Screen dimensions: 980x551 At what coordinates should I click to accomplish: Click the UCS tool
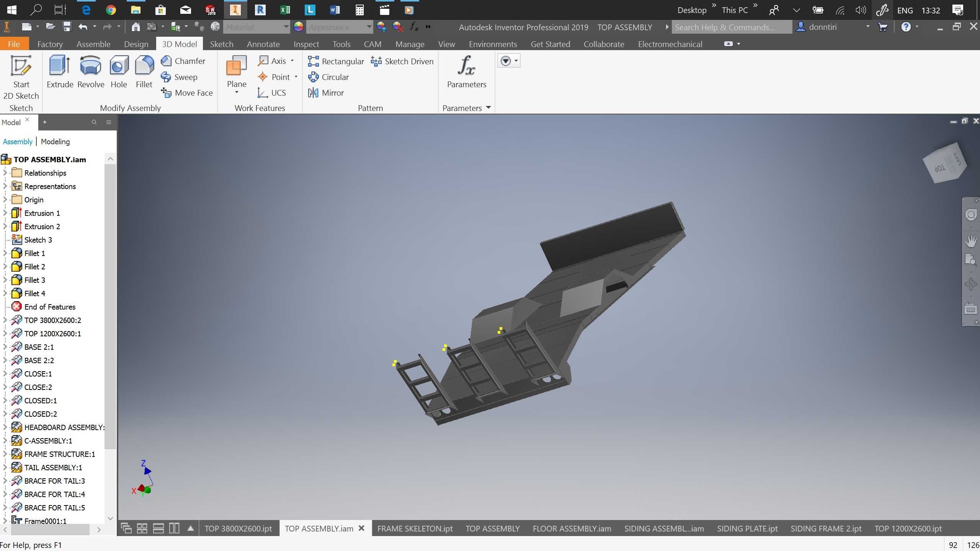coord(272,93)
